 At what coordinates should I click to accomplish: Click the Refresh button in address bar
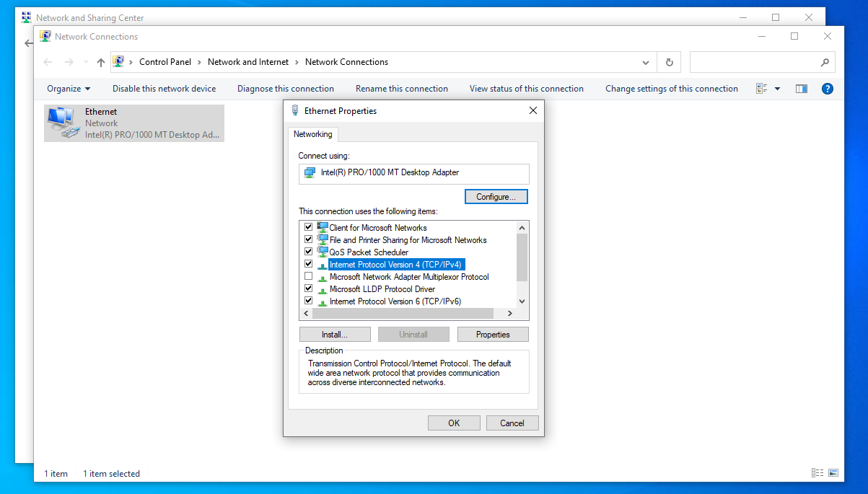[x=669, y=62]
